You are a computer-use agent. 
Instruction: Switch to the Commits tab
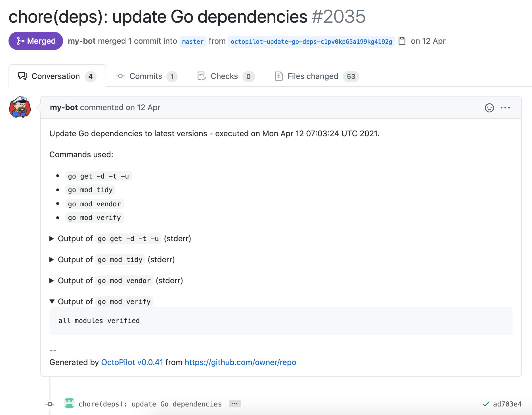coord(146,76)
